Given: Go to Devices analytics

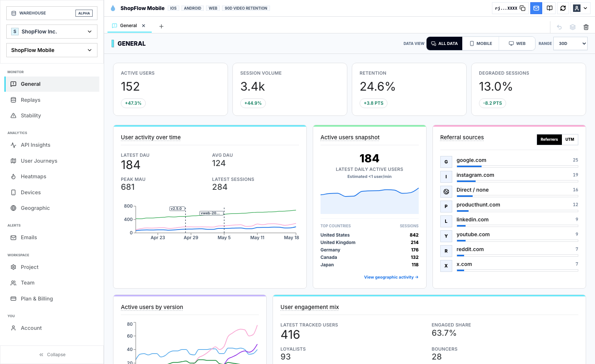Looking at the screenshot, I should click(x=52, y=192).
